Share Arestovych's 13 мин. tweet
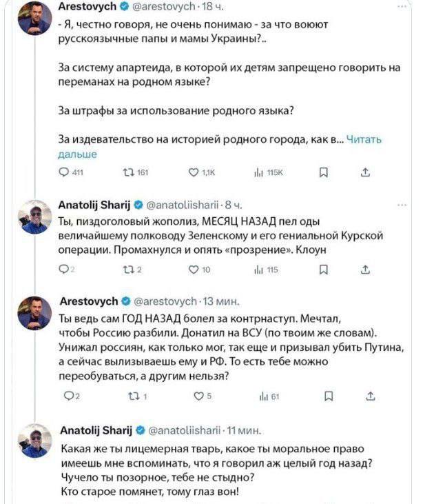 point(369,396)
